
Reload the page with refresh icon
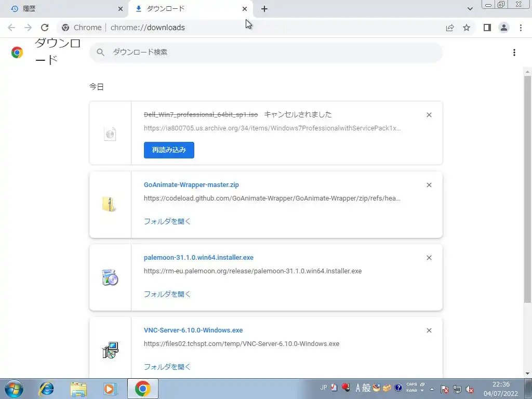pos(45,28)
